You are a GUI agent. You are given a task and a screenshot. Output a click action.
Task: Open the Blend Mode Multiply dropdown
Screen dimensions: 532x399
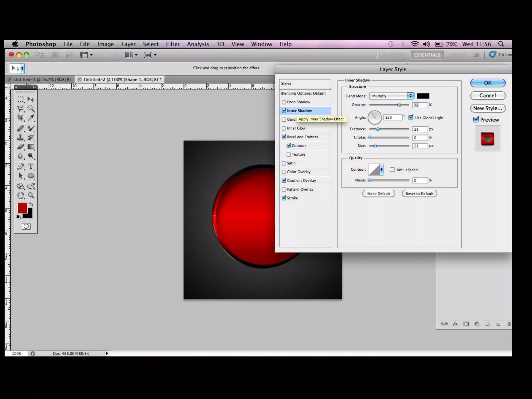point(391,96)
